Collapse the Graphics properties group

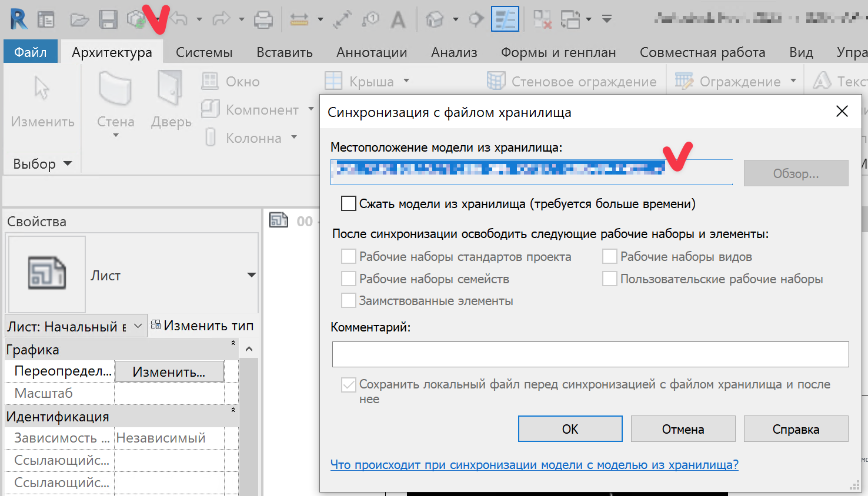233,343
